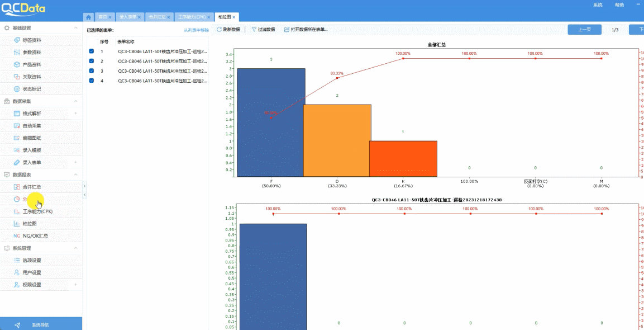Click the 用户设置 user icon

(x=17, y=272)
